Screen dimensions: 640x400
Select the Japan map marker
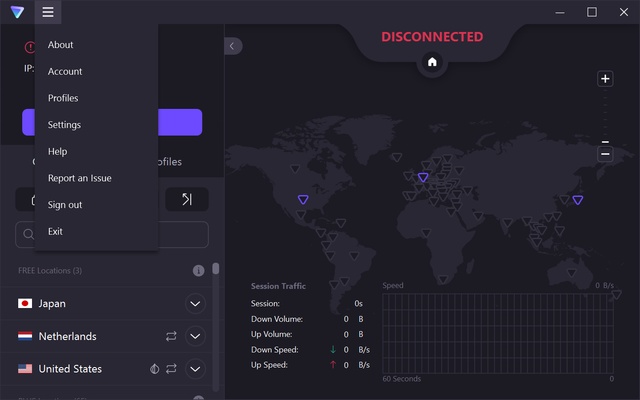[x=578, y=200]
